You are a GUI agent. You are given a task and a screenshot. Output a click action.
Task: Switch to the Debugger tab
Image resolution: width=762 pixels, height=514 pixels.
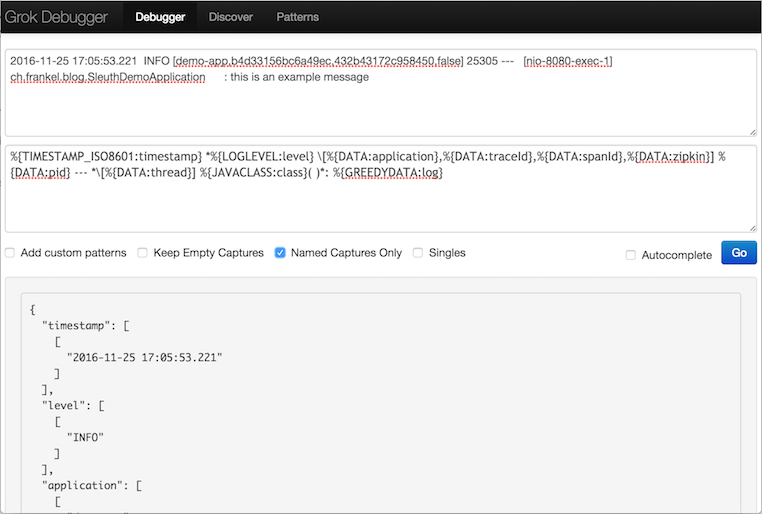160,17
